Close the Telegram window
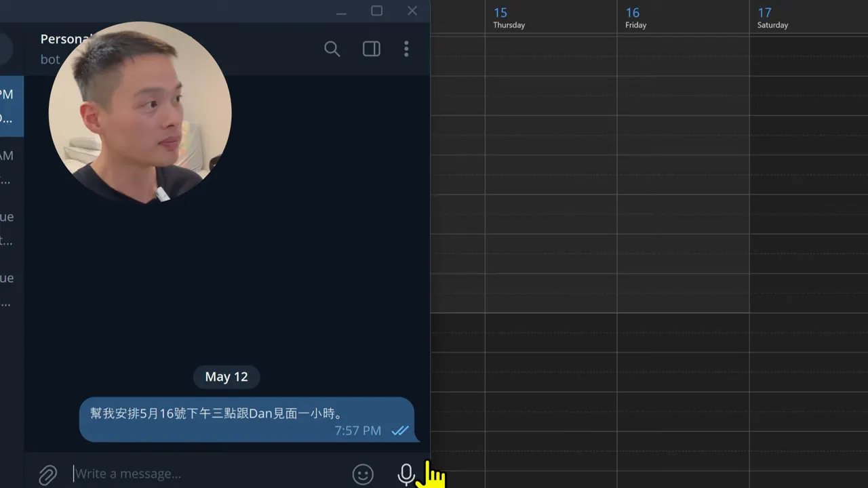The image size is (868, 488). click(x=412, y=11)
